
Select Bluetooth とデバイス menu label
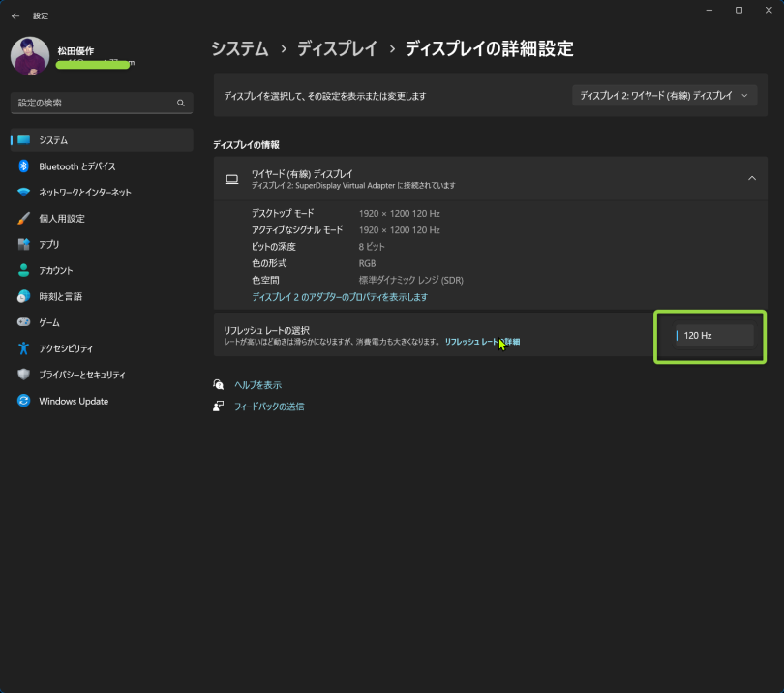[77, 166]
